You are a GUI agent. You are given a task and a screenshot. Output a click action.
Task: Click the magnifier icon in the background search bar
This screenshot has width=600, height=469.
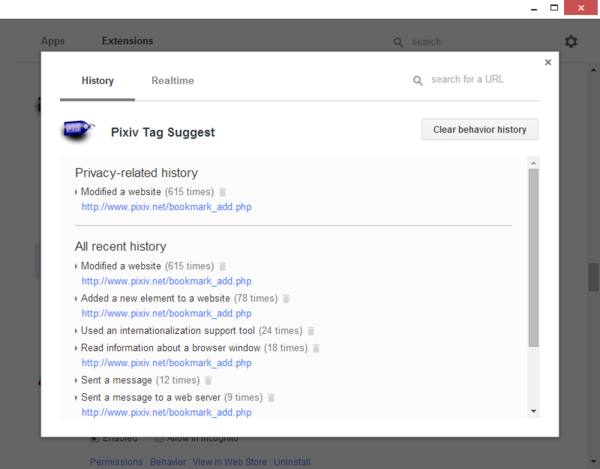click(398, 42)
